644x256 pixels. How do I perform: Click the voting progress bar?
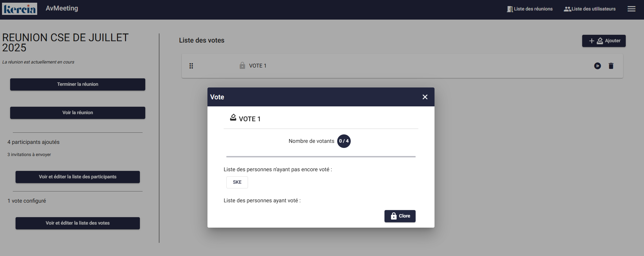click(x=321, y=157)
